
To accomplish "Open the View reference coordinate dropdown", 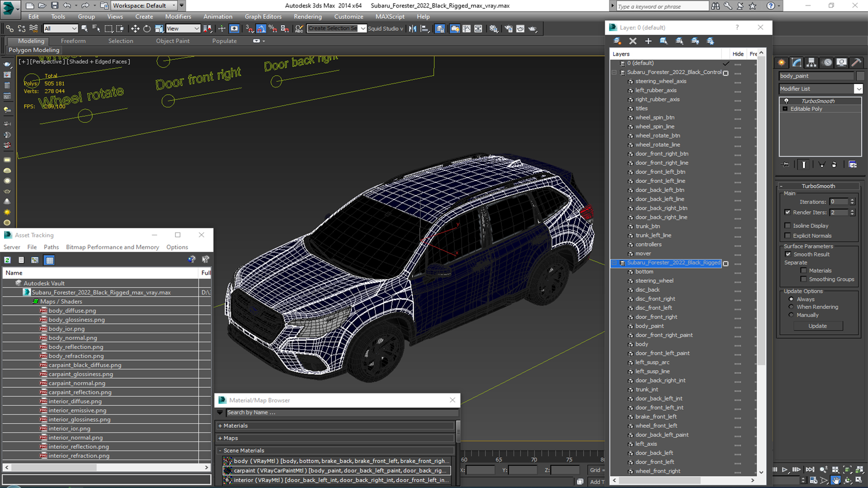I will [183, 28].
